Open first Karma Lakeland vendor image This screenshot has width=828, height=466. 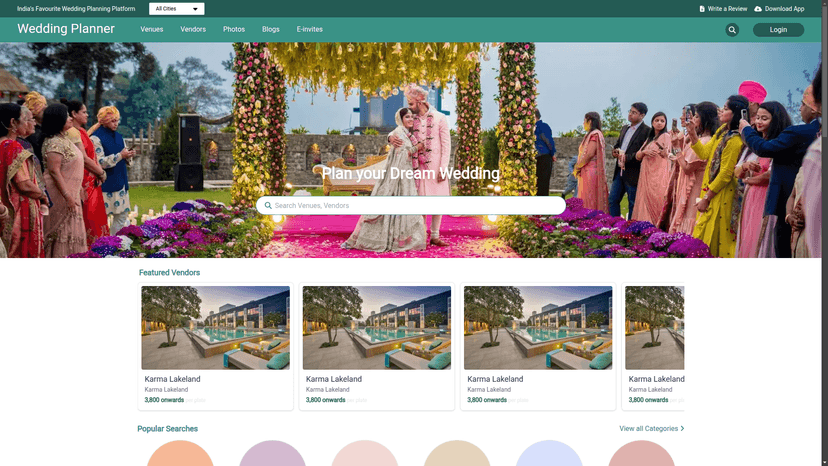tap(215, 328)
